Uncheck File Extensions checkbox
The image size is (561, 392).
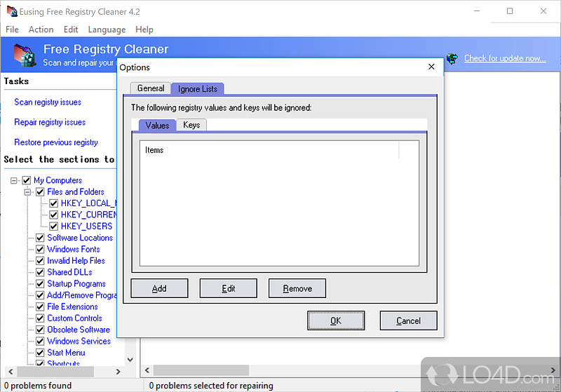[x=40, y=307]
